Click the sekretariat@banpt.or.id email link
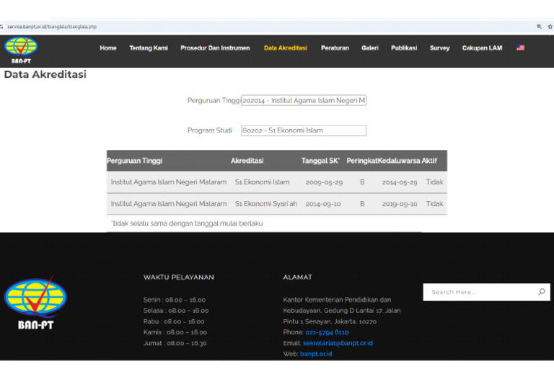This screenshot has height=392, width=554. tap(338, 343)
